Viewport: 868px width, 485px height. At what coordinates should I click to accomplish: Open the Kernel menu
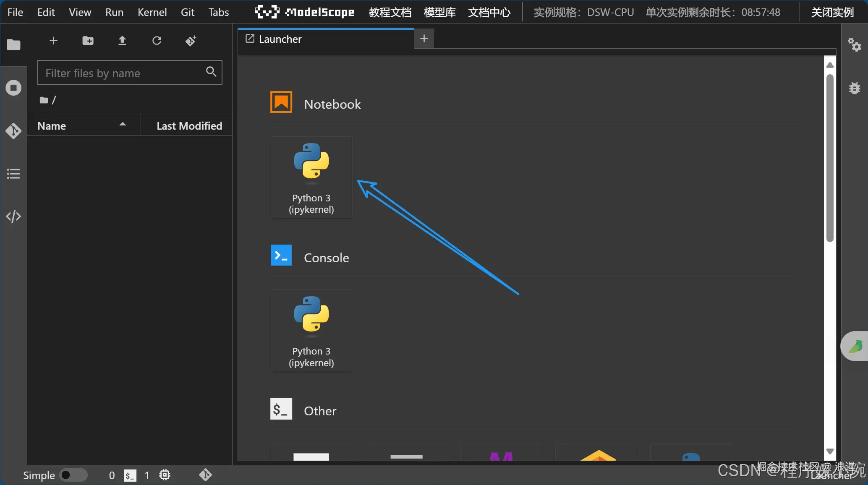point(152,12)
